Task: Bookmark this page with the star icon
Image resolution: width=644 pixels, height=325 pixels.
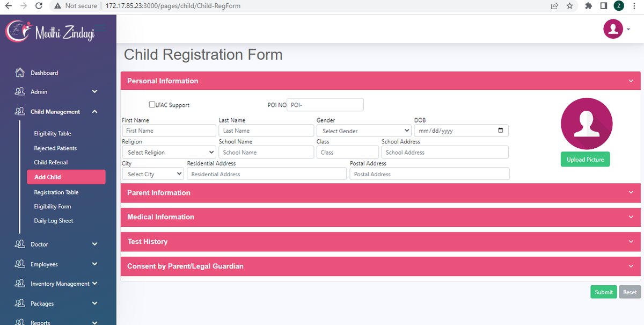Action: click(570, 6)
